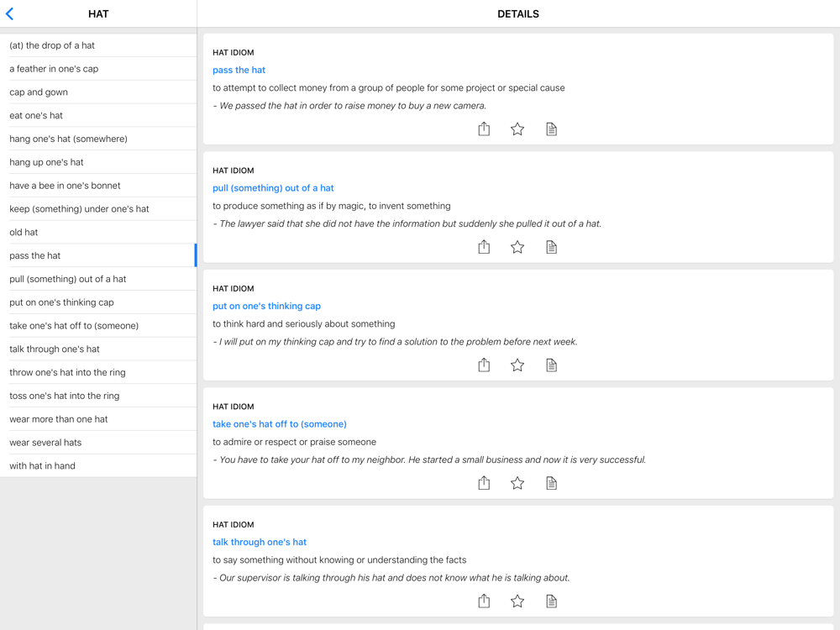Share the 'put on one's thinking cap' idiom
The height and width of the screenshot is (630, 840).
pyautogui.click(x=484, y=365)
